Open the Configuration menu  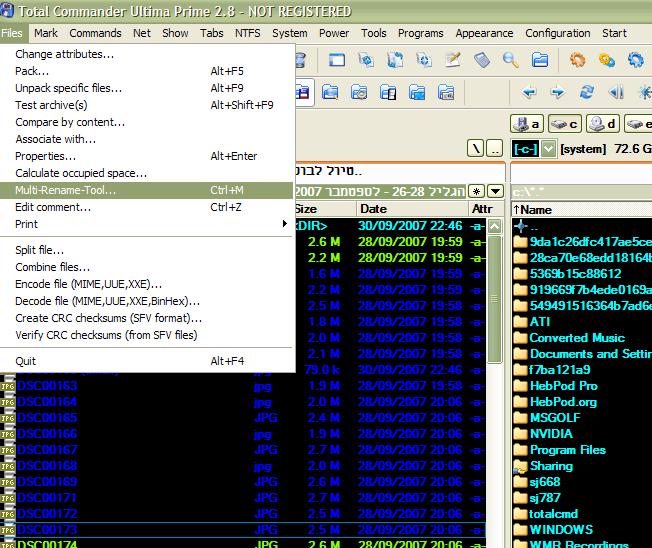[557, 33]
